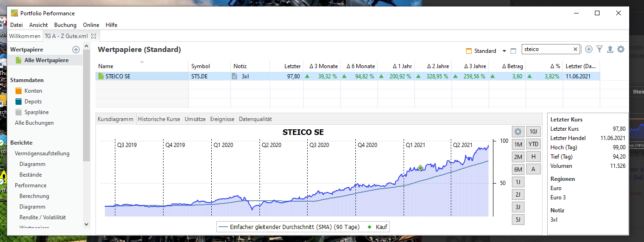644x242 pixels.
Task: Switch to Historische Kurse tab
Action: tap(159, 119)
